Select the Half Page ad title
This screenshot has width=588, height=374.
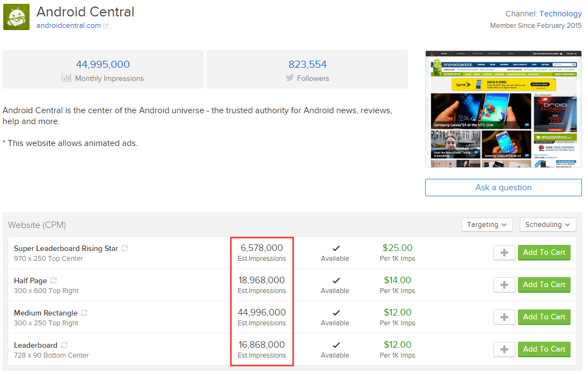[31, 280]
